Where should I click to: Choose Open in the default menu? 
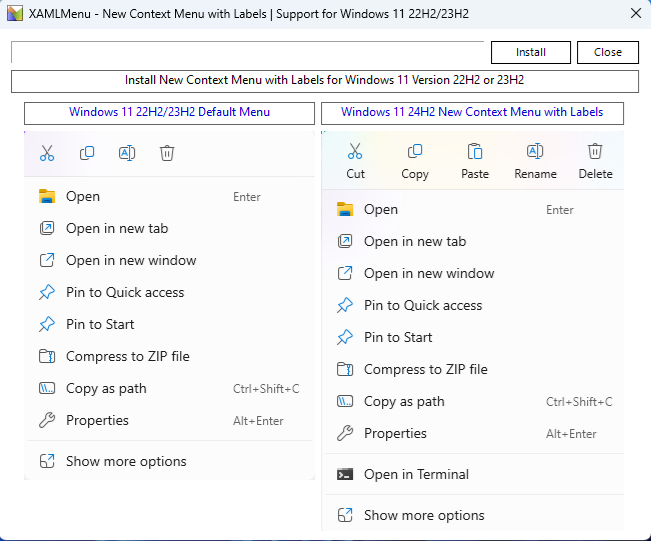pos(169,196)
